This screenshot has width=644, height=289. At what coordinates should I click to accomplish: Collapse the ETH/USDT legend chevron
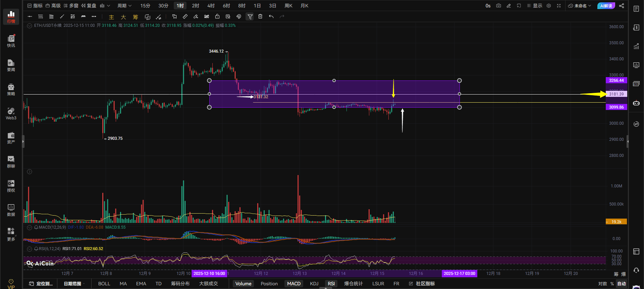(30, 25)
